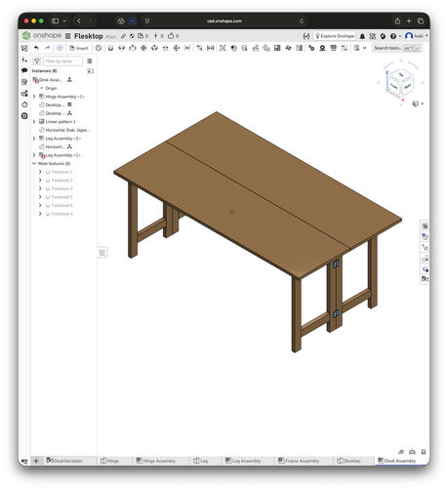The width and height of the screenshot is (448, 490).
Task: Expand the Hinge Assembly <1> node
Action: click(x=34, y=97)
